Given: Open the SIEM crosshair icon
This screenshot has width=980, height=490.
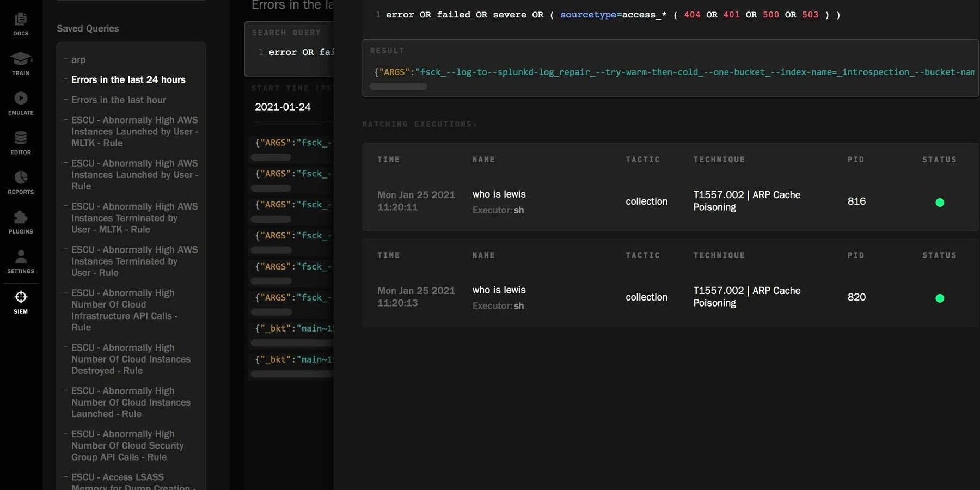Looking at the screenshot, I should tap(21, 297).
